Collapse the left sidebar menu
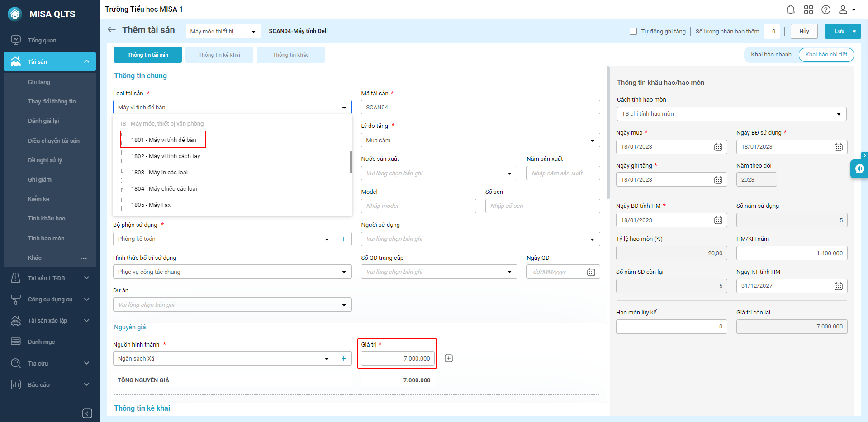Screen dimensions: 868x422 (x=87, y=413)
